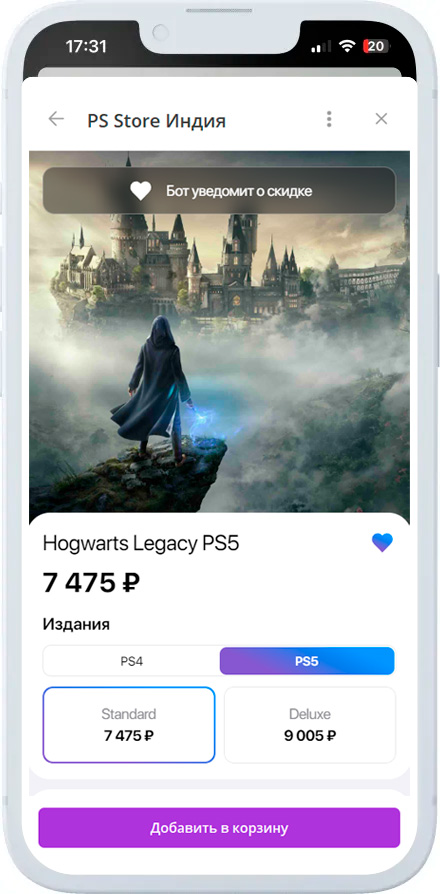This screenshot has height=894, width=440.
Task: Click the Wi-Fi status icon
Action: (x=347, y=47)
